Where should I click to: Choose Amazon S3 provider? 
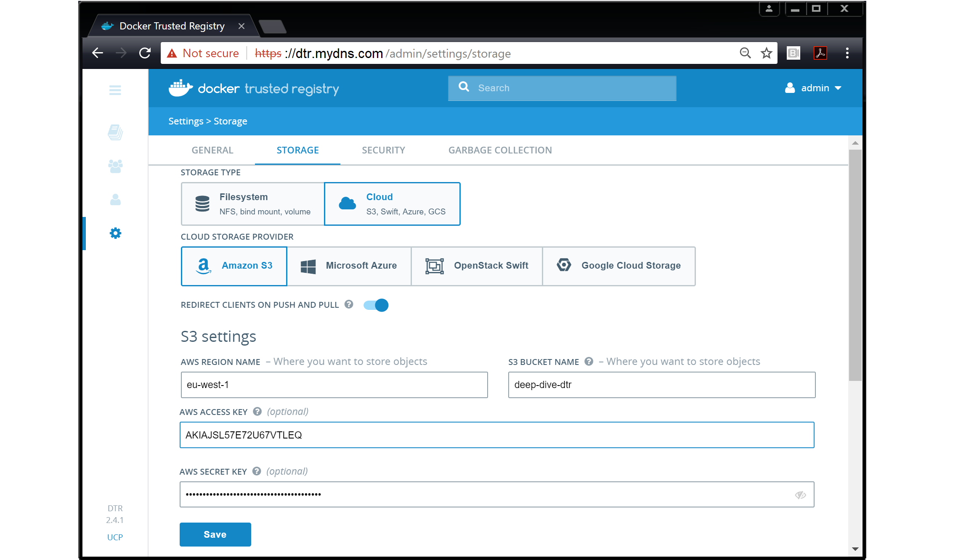click(x=234, y=266)
